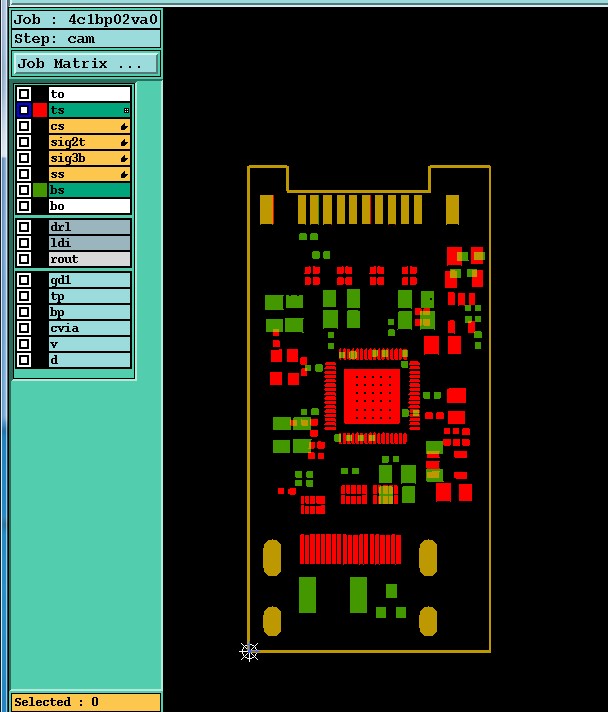Select the 'bp' layer name

89,312
